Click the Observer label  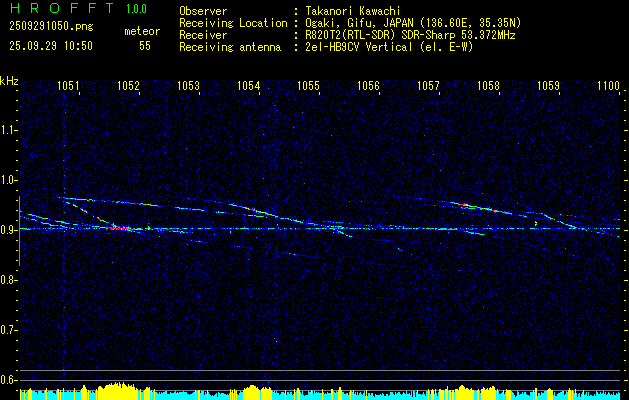coord(203,11)
